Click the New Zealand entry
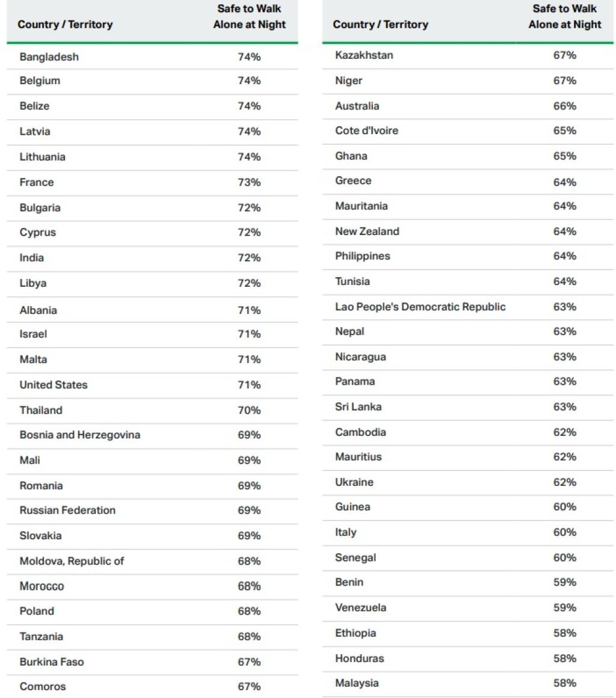The width and height of the screenshot is (616, 698). [x=367, y=231]
